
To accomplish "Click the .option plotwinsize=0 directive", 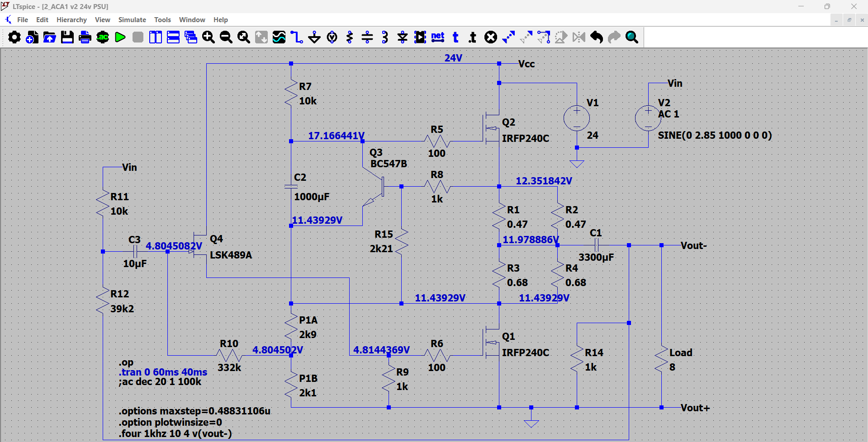I will pyautogui.click(x=171, y=423).
